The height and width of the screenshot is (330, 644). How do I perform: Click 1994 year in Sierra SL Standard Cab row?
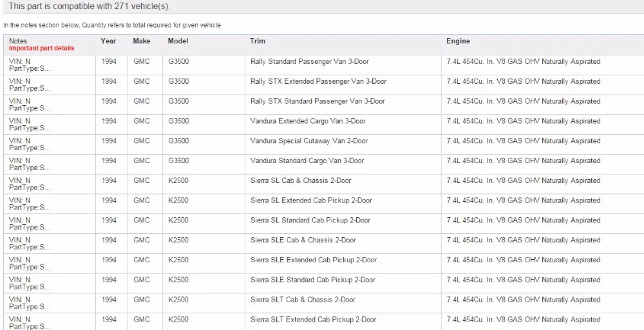point(109,220)
